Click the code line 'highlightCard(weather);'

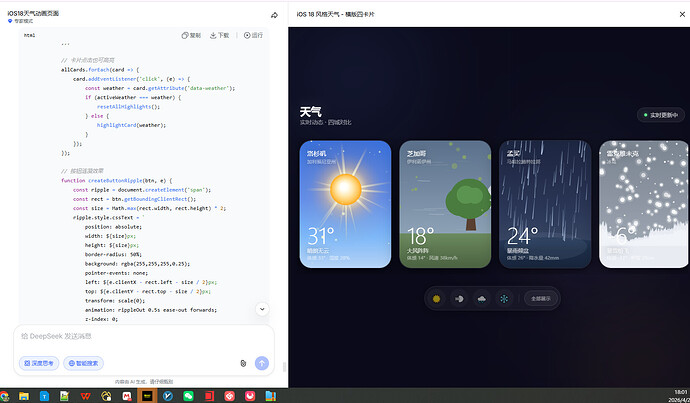click(x=132, y=125)
